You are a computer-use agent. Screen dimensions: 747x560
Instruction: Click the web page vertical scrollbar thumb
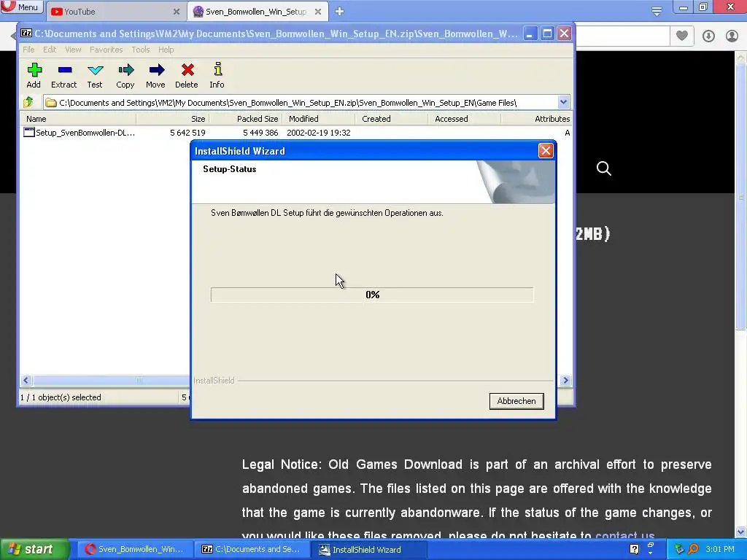[x=741, y=196]
